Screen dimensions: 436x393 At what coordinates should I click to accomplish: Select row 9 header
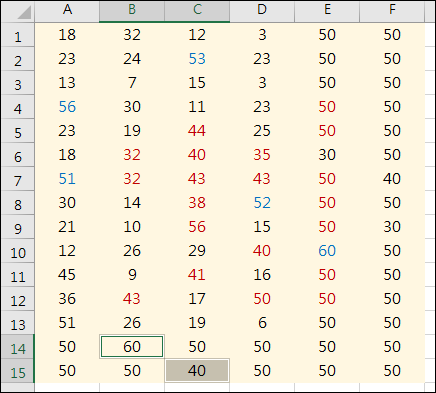(18, 227)
